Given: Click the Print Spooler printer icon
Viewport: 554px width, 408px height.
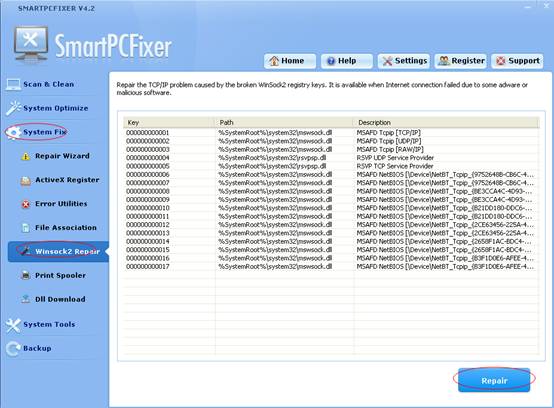Looking at the screenshot, I should [x=25, y=275].
